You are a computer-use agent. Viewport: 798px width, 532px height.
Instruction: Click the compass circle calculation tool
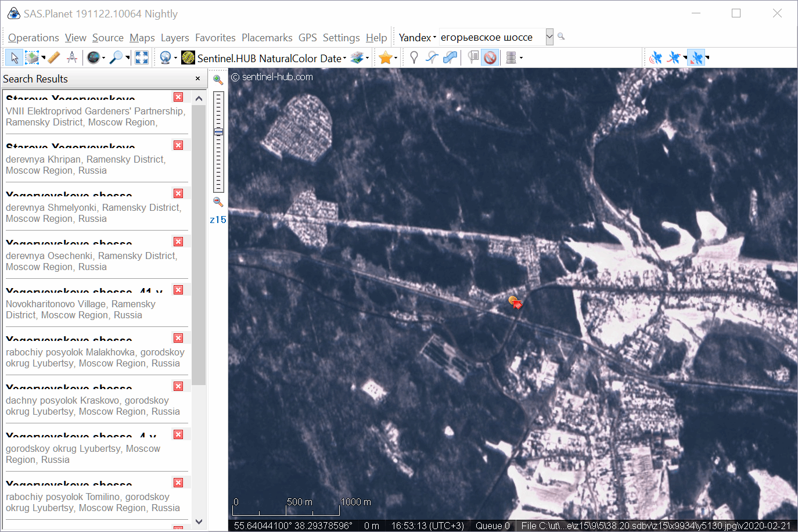(x=72, y=57)
